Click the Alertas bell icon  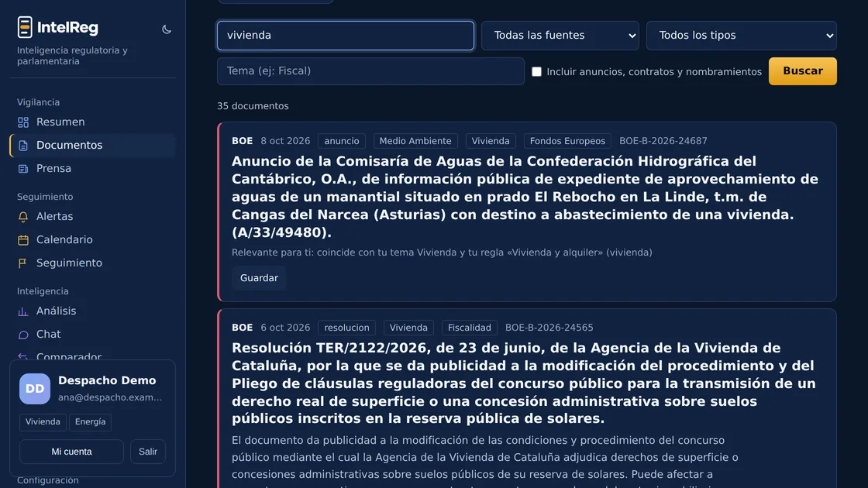(22, 217)
